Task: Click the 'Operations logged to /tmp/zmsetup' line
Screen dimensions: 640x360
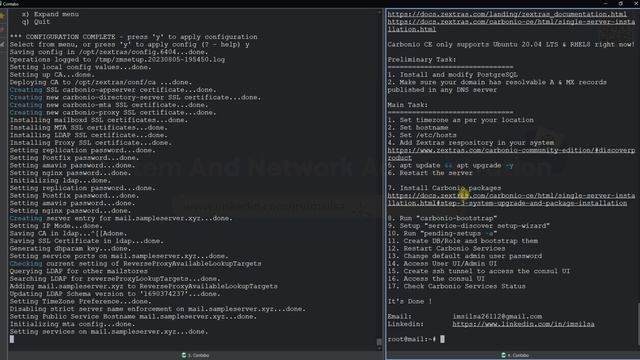Action: tap(117, 60)
